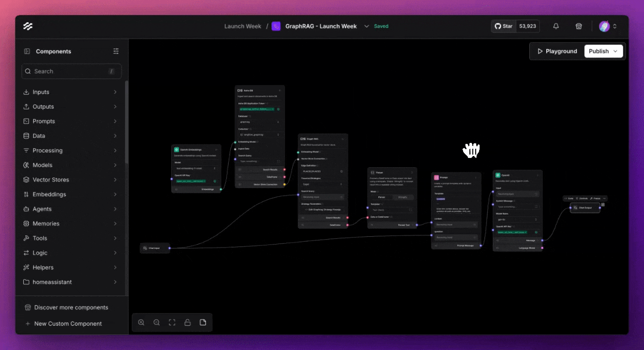Click the Prompt node pink icon
This screenshot has width=644, height=350.
coord(436,177)
